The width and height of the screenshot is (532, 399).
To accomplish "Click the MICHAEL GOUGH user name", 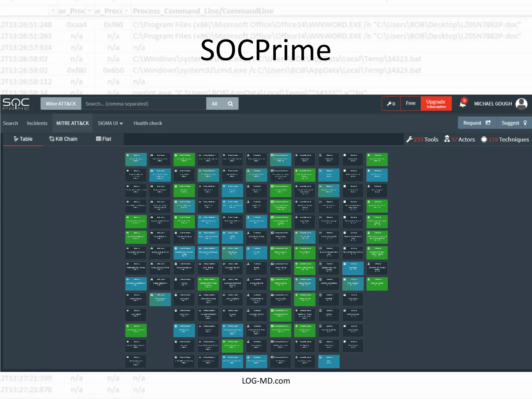I will [x=493, y=104].
